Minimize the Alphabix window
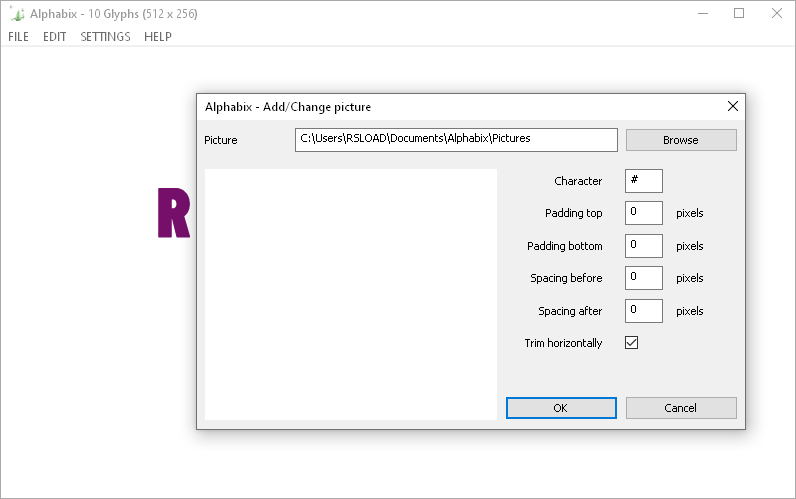This screenshot has width=796, height=499. [703, 14]
